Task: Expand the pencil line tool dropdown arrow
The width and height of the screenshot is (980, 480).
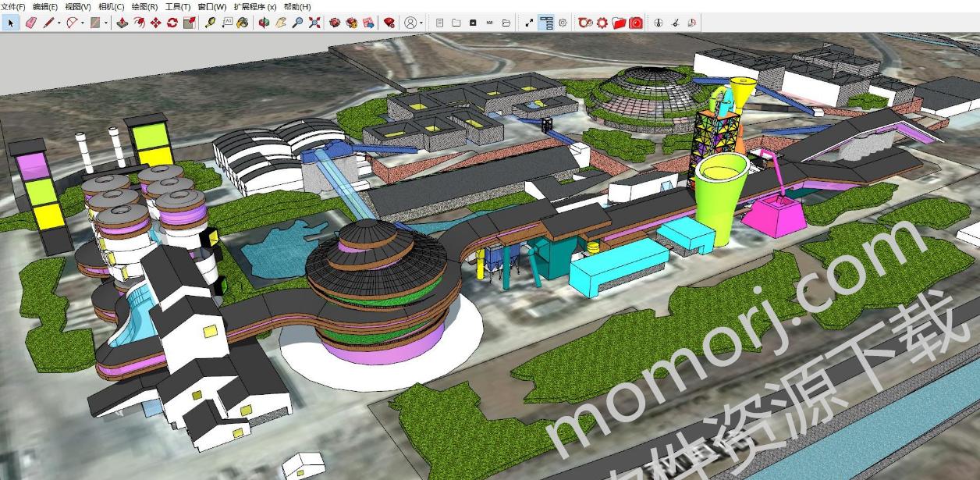Action: click(59, 23)
